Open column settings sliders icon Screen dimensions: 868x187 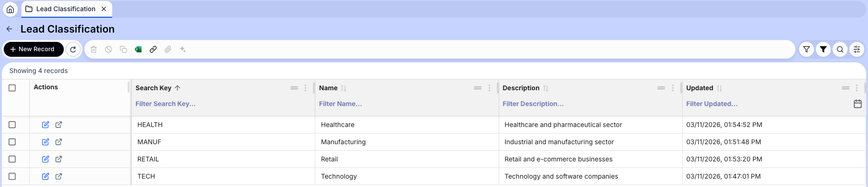pyautogui.click(x=857, y=49)
